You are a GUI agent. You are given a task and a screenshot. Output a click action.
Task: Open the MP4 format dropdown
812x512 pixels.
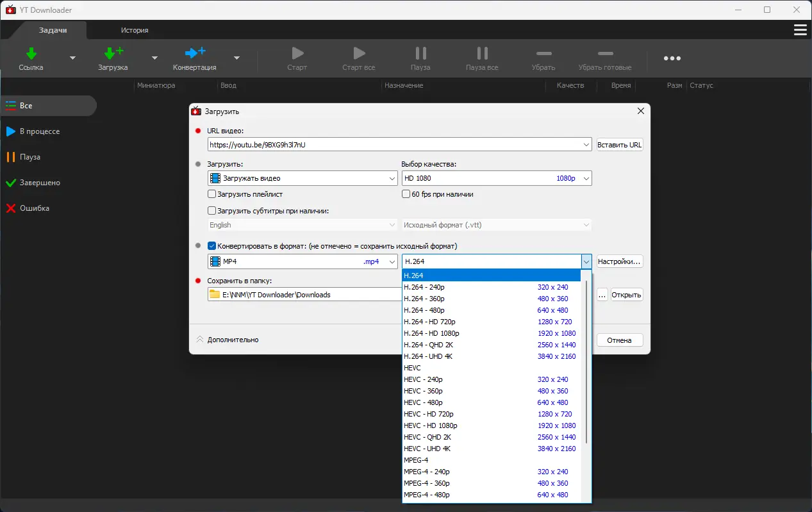coord(302,261)
